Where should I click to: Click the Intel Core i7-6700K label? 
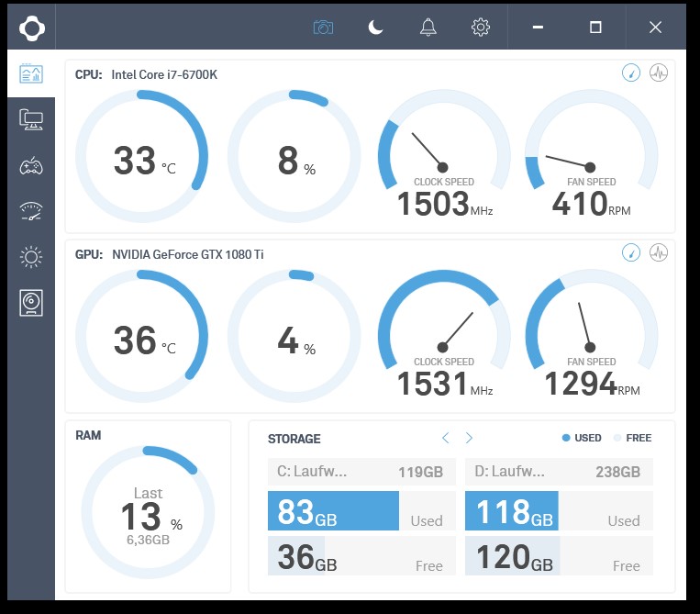point(164,74)
